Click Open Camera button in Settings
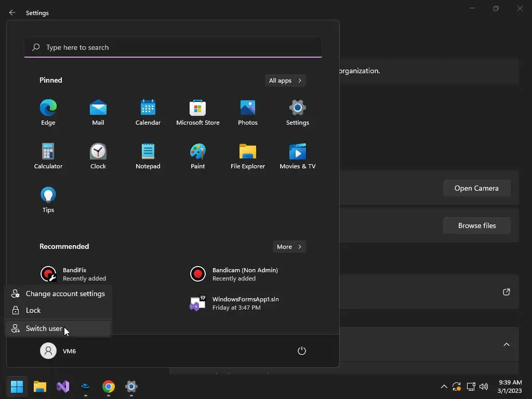This screenshot has height=399, width=532. (477, 188)
